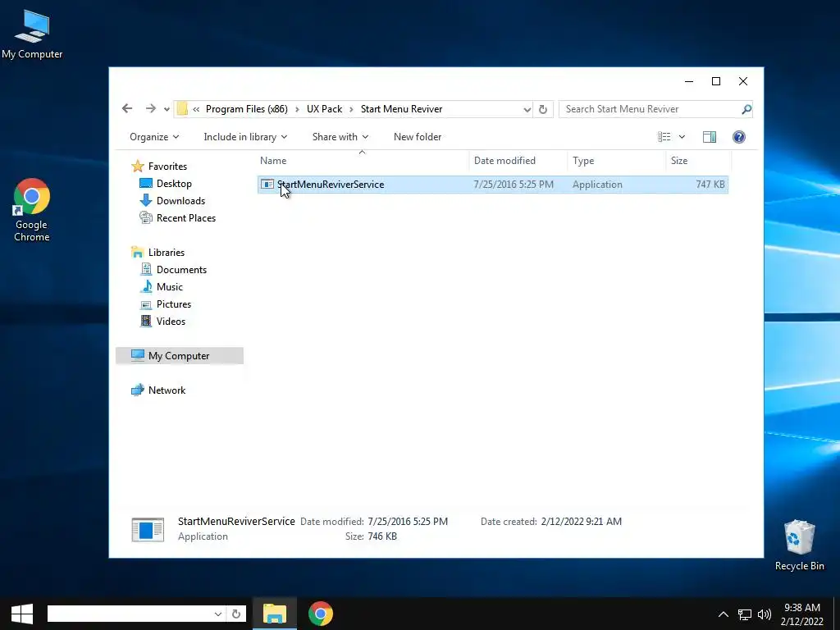Show hidden system tray icons
Image resolution: width=840 pixels, height=630 pixels.
click(x=724, y=614)
